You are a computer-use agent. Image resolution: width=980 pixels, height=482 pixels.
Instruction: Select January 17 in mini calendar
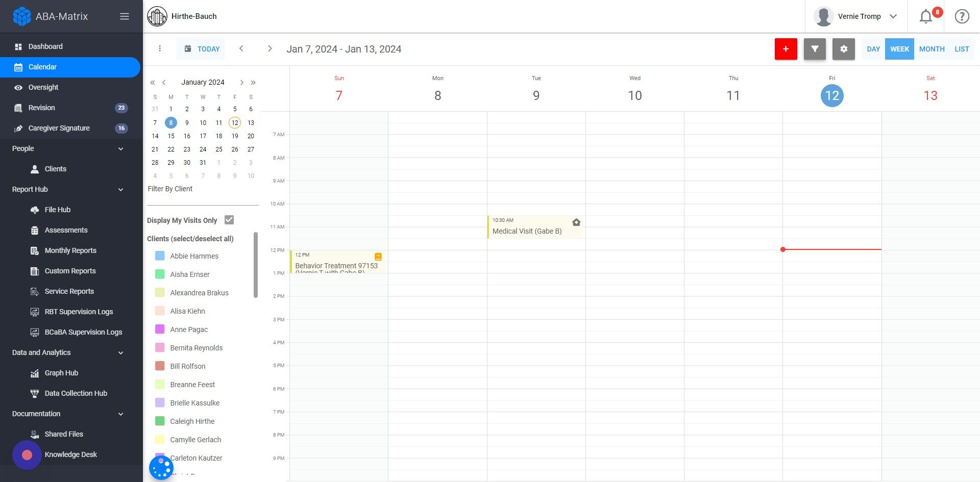[203, 136]
